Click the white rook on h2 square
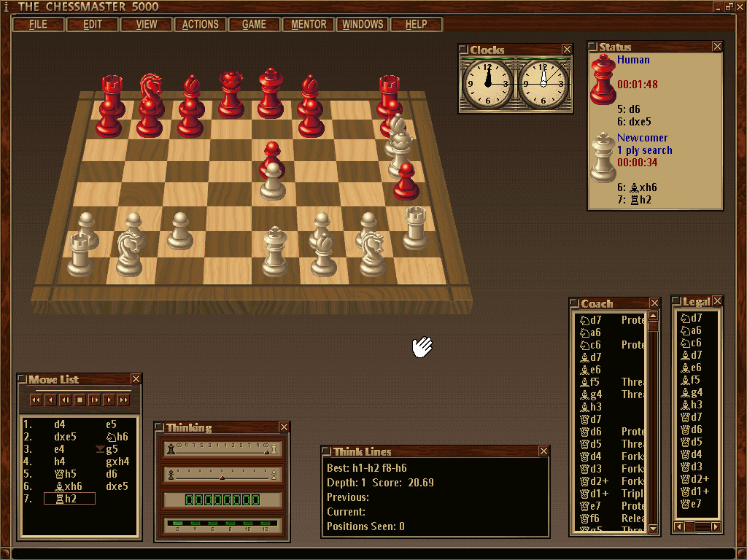This screenshot has height=560, width=747. click(x=415, y=228)
